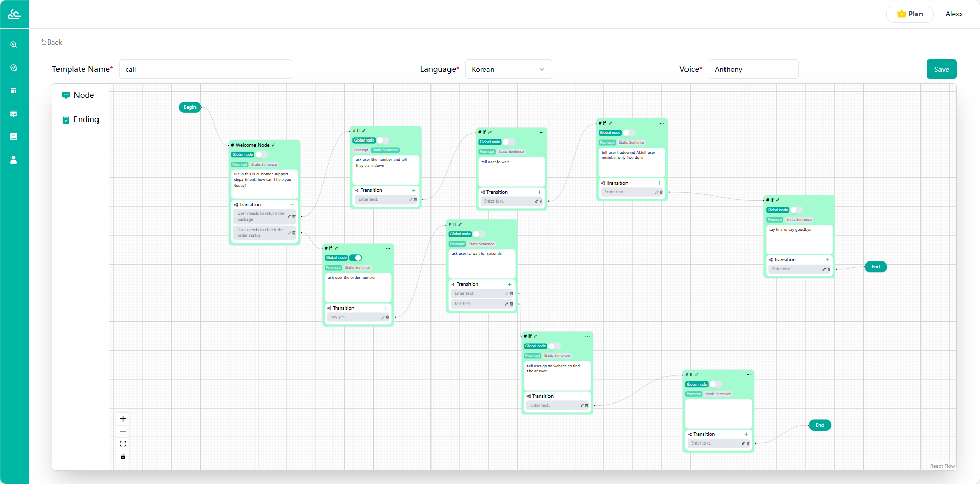The image size is (980, 484).
Task: Select Node in the left panel
Action: point(84,95)
